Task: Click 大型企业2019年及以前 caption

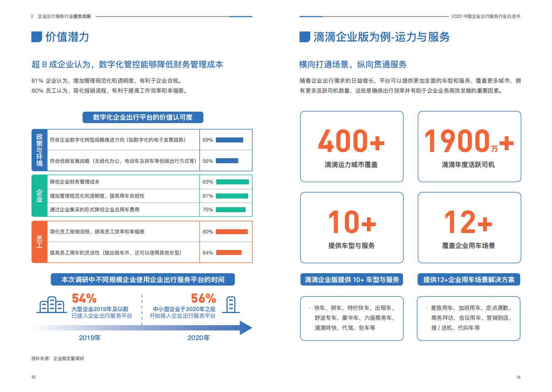Action: (100, 309)
